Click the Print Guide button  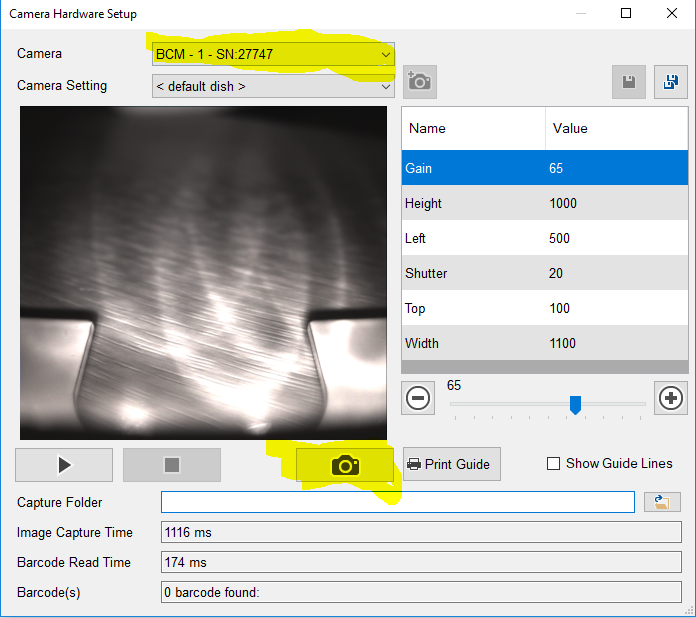(449, 464)
